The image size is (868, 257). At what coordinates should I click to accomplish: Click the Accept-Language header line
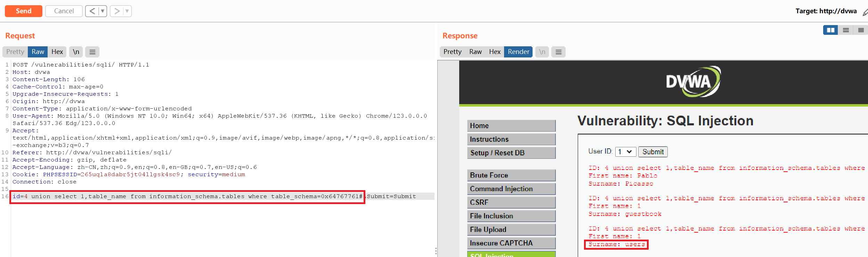[x=135, y=167]
